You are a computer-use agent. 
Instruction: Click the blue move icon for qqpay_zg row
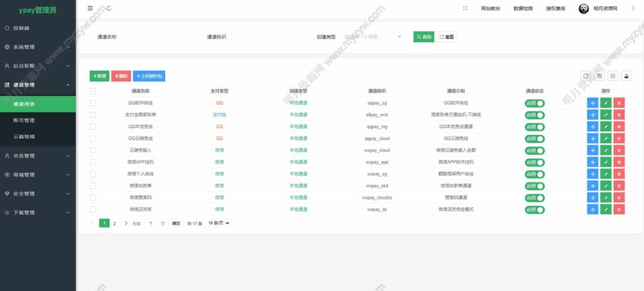point(592,103)
